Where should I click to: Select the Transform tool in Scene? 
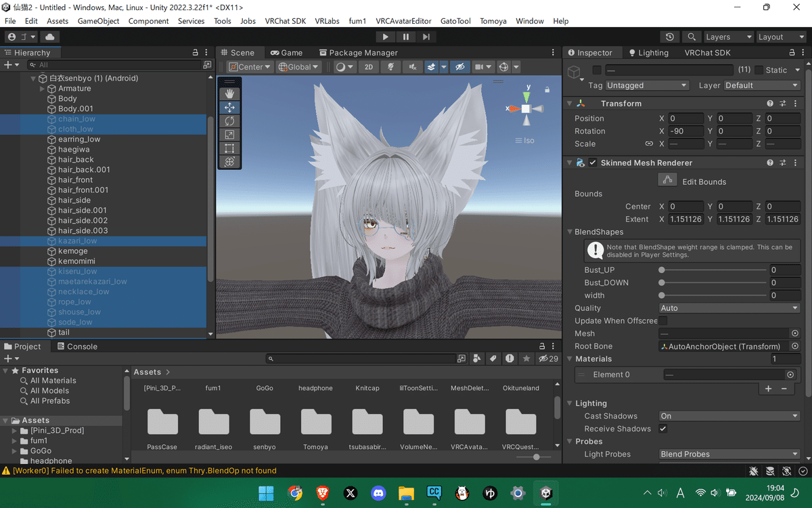pyautogui.click(x=229, y=162)
